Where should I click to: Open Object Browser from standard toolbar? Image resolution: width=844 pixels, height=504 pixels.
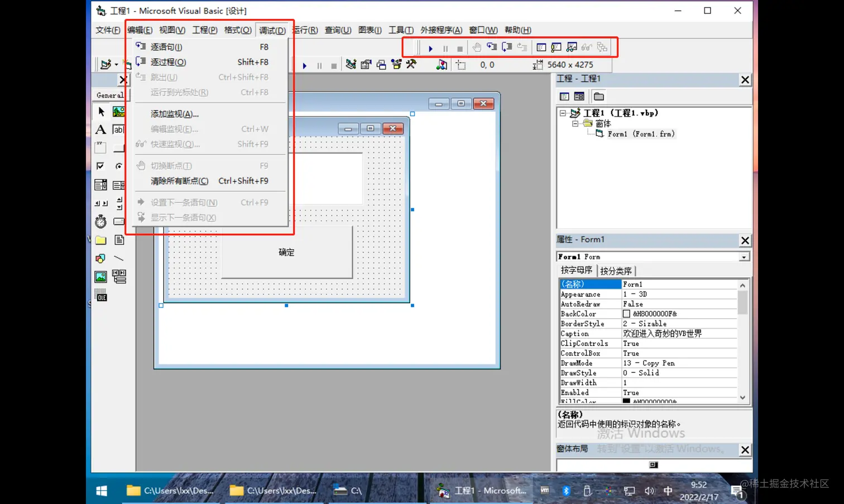point(396,65)
